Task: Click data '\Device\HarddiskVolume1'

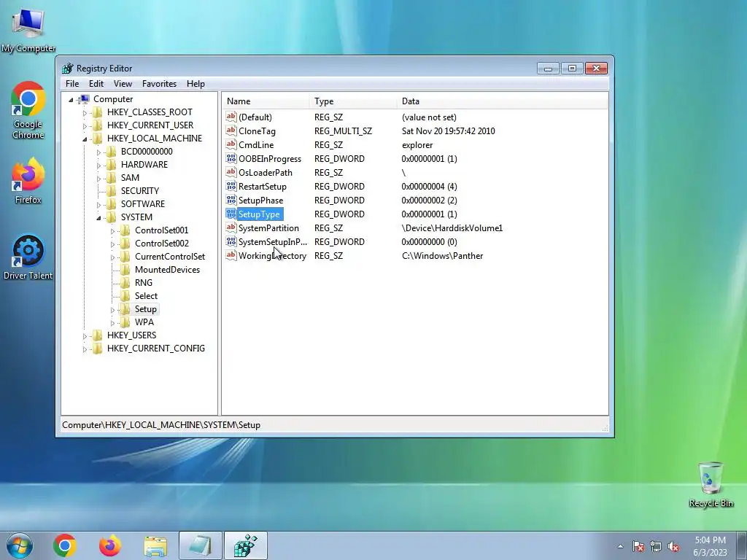Action: (452, 228)
